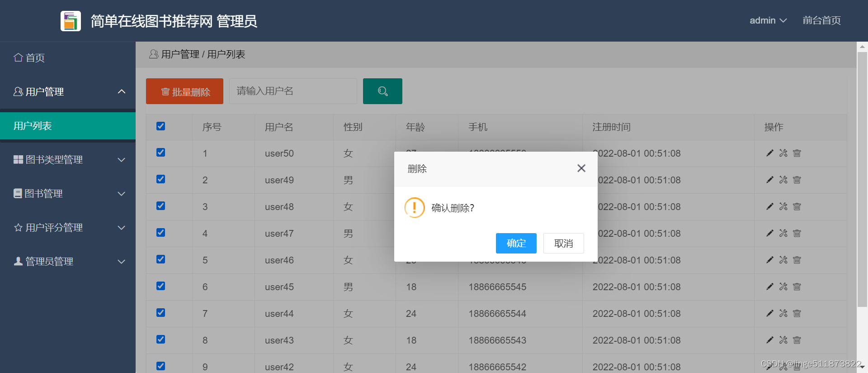868x373 pixels.
Task: Expand the 管理员管理 section
Action: (68, 261)
